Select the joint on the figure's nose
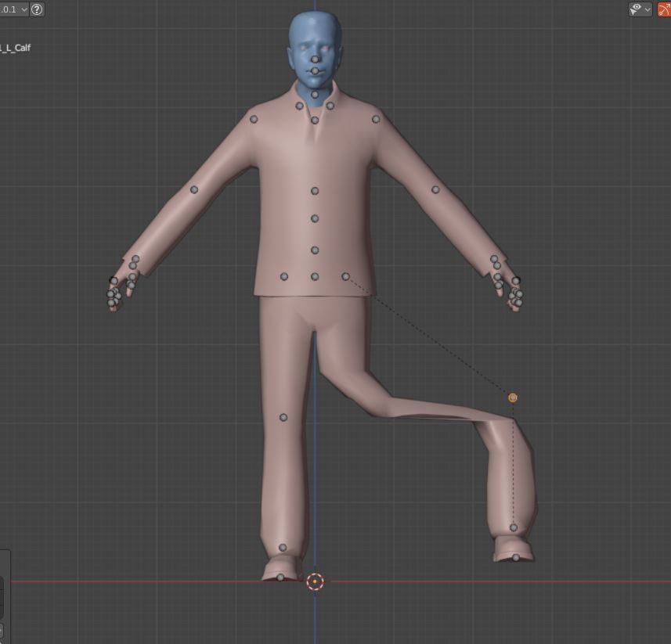671x644 pixels. pos(315,59)
